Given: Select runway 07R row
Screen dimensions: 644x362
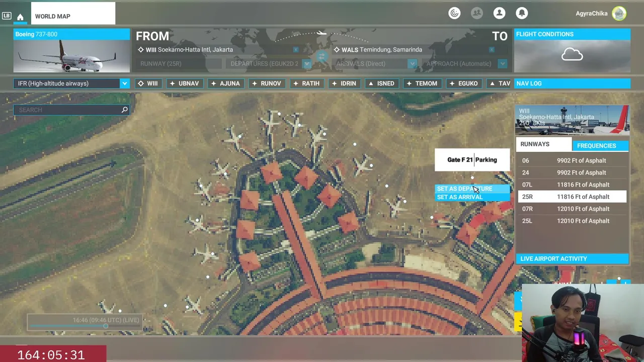Looking at the screenshot, I should tap(572, 209).
